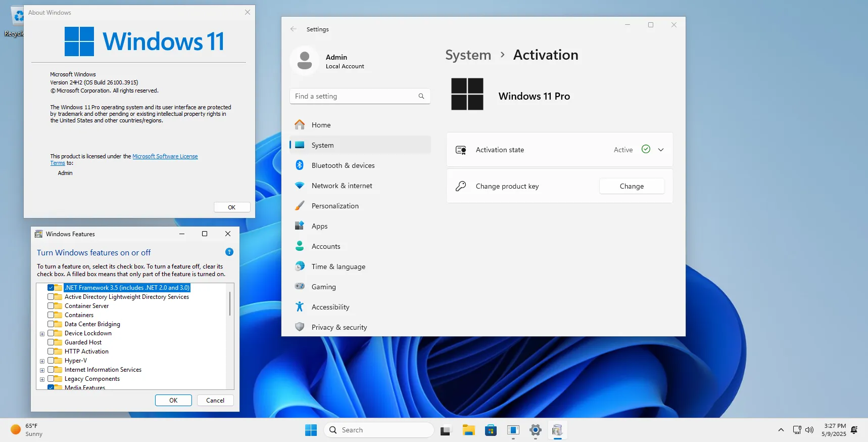868x442 pixels.
Task: Click Cancel in Windows Features
Action: pos(215,400)
